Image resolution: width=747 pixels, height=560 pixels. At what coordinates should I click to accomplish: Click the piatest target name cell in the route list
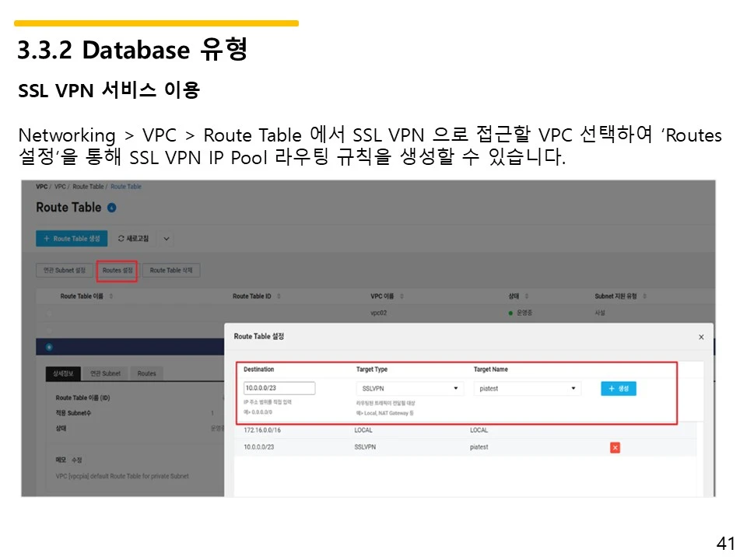click(x=479, y=447)
